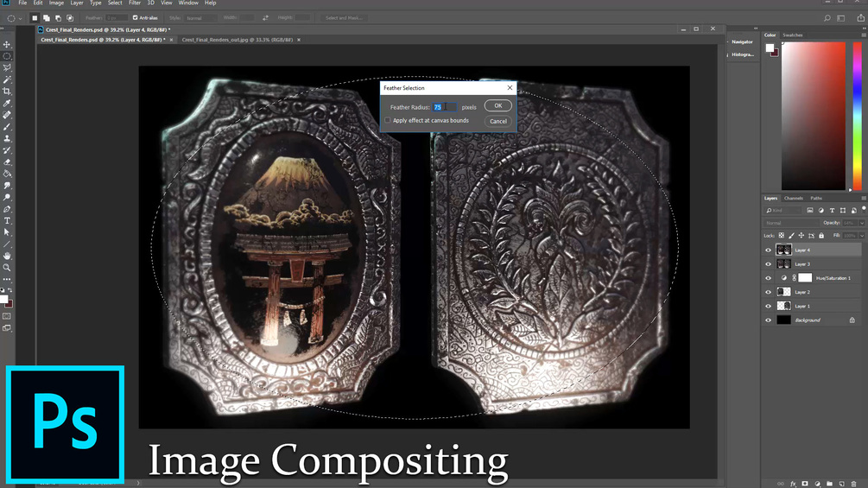
Task: Toggle visibility of Hue/Saturation 1 layer
Action: point(768,278)
